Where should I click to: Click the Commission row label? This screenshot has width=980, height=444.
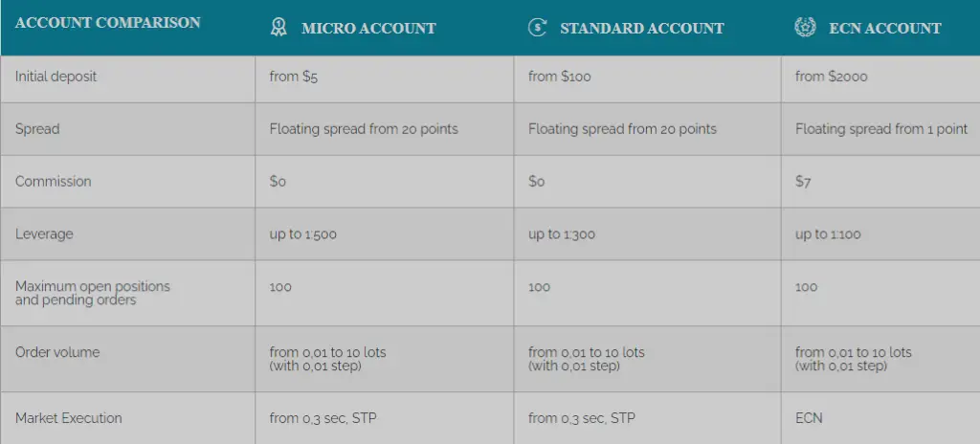[54, 182]
